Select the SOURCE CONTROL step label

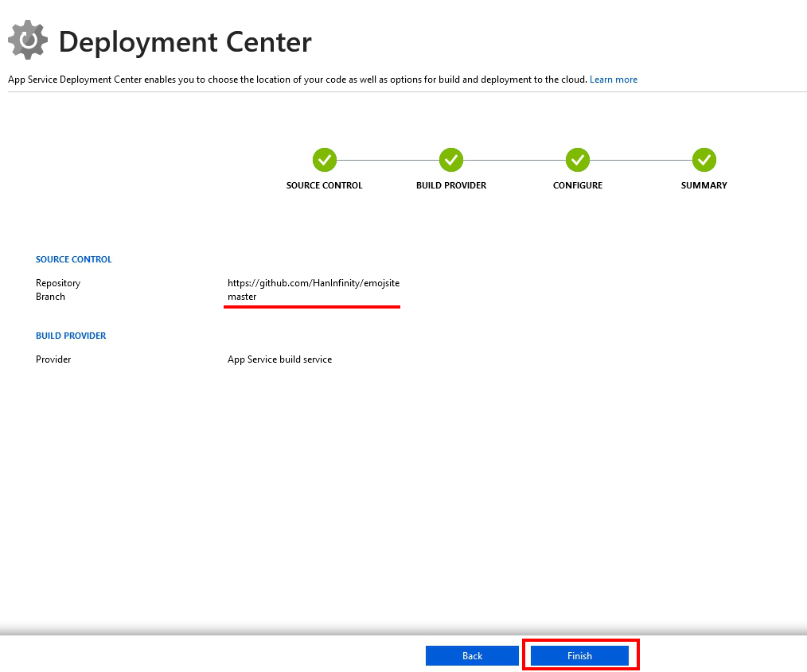click(324, 185)
